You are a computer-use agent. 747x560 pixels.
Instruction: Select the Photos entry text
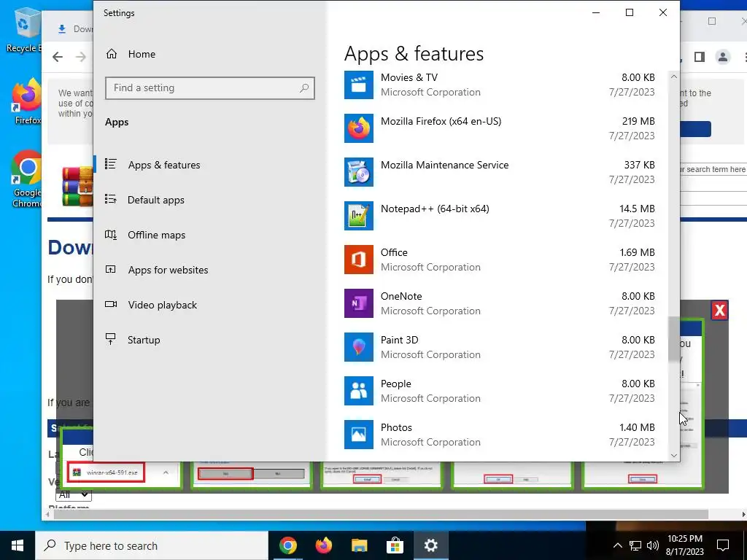pyautogui.click(x=396, y=427)
